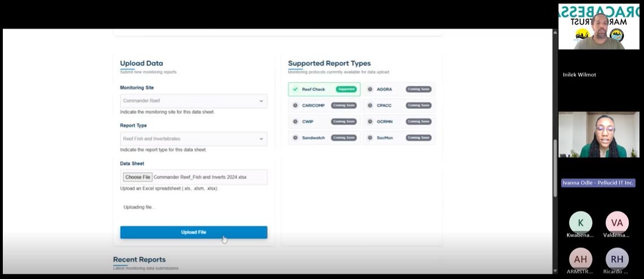Screen dimensions: 644x279
Task: Click the clock icon beside Sandwatch
Action: 295,138
